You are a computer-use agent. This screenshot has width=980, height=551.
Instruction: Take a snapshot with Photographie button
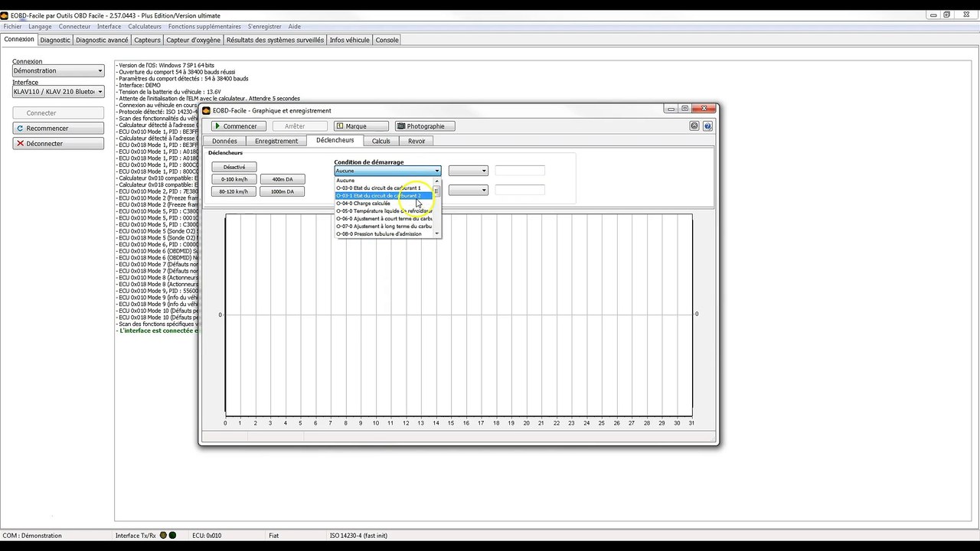click(425, 126)
